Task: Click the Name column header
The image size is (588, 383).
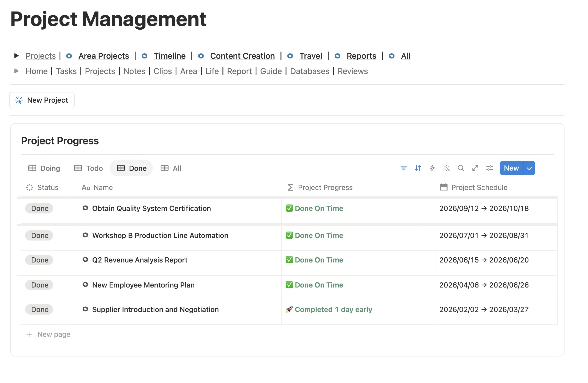Action: click(97, 187)
